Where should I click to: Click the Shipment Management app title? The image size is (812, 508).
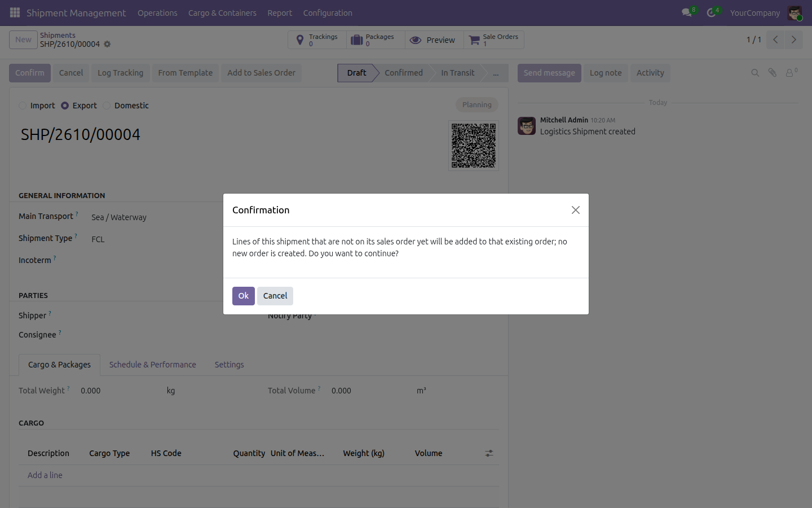76,13
